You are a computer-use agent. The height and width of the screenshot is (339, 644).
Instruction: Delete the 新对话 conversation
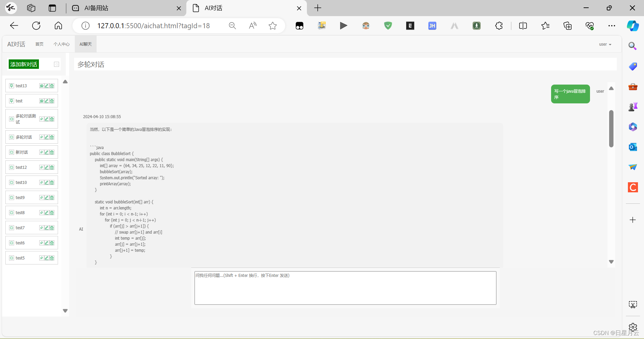52,152
